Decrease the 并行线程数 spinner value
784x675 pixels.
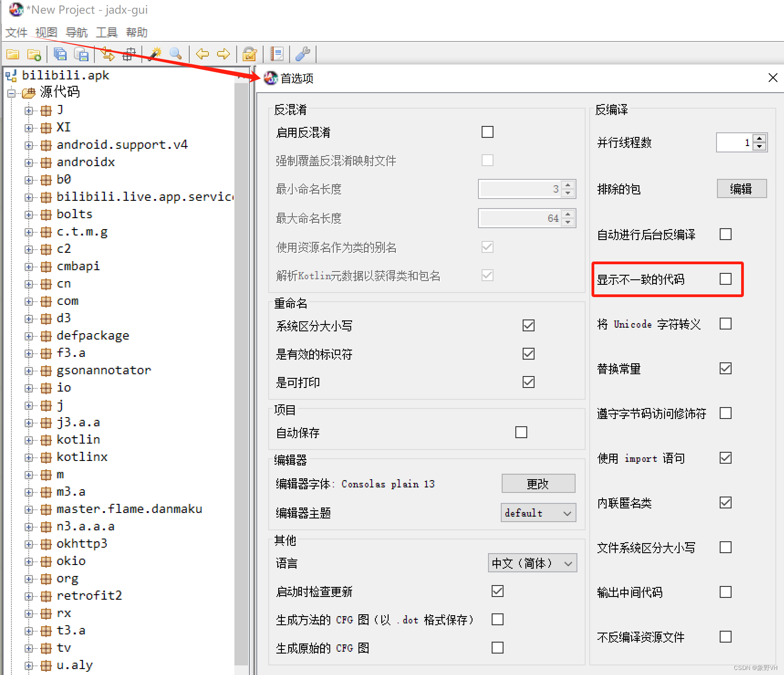point(759,147)
